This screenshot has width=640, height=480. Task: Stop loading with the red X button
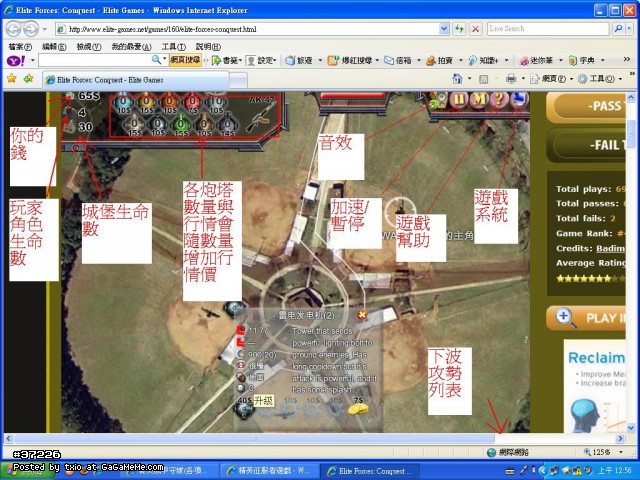point(476,29)
